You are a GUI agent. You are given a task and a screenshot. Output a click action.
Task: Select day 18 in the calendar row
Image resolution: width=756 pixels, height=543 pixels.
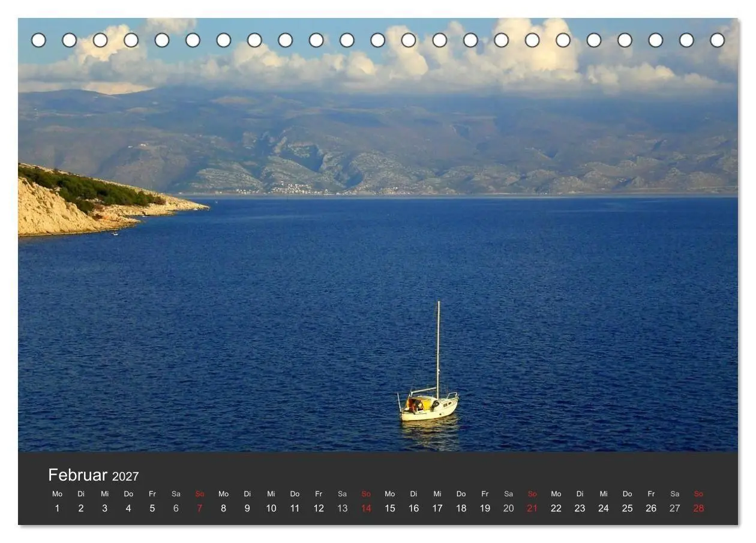point(461,508)
